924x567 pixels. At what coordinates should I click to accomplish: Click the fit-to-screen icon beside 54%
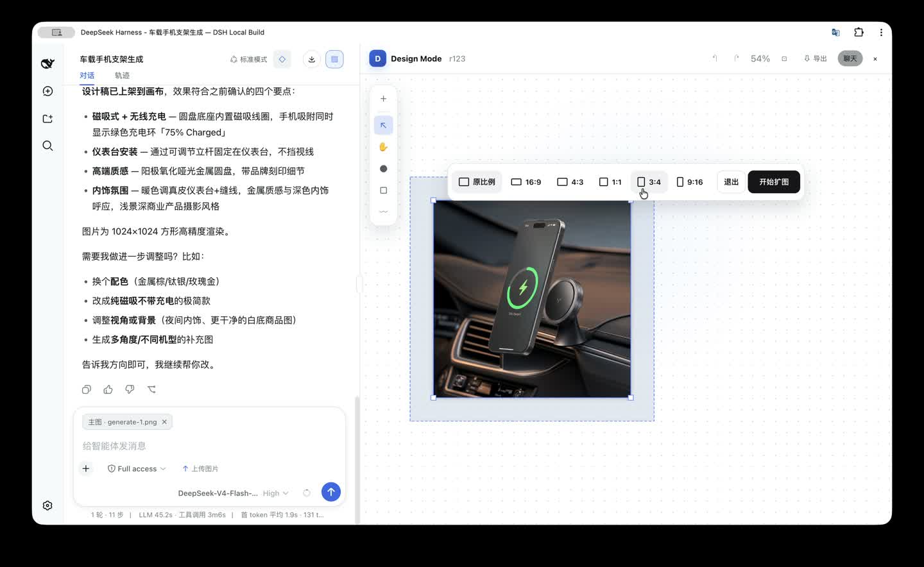click(x=784, y=58)
